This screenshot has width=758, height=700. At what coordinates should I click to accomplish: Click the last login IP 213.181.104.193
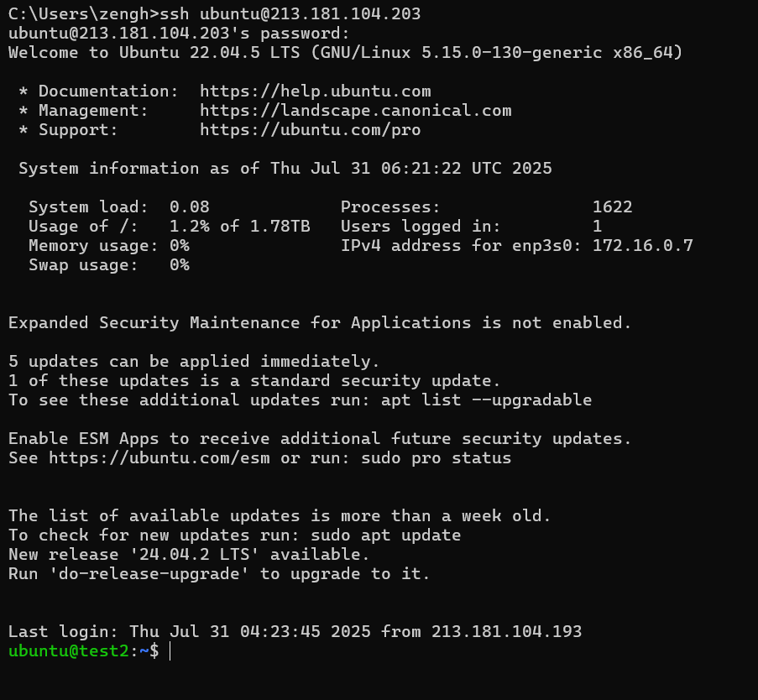(x=506, y=631)
